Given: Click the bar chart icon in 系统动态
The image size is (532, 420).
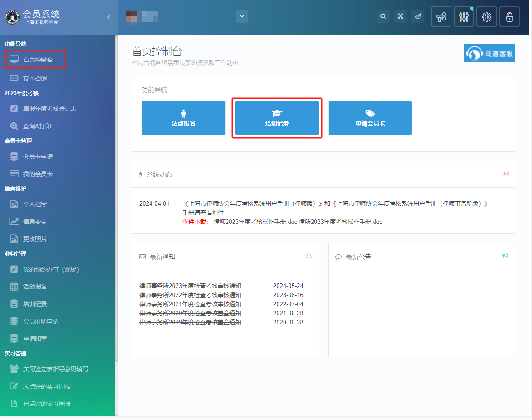Looking at the screenshot, I should [x=505, y=173].
